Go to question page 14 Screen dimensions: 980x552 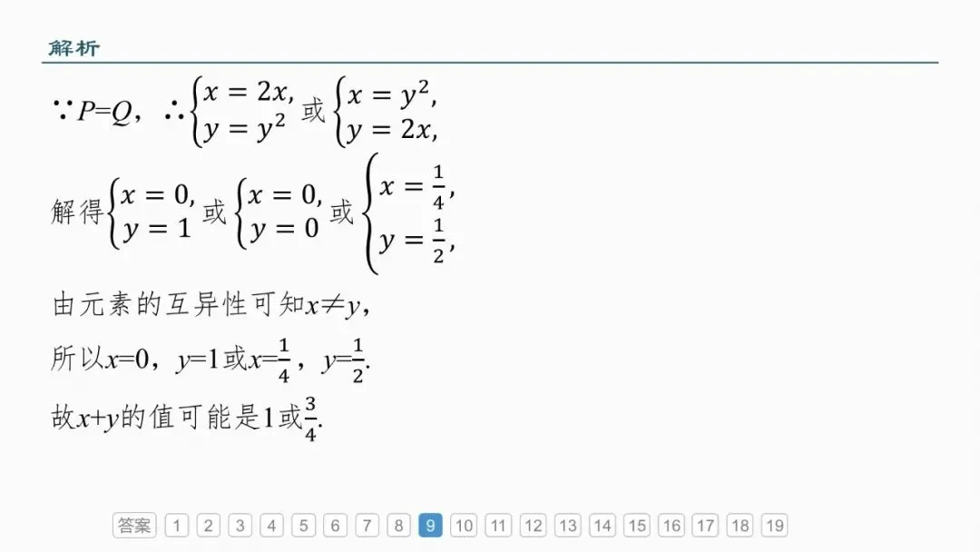pos(603,525)
